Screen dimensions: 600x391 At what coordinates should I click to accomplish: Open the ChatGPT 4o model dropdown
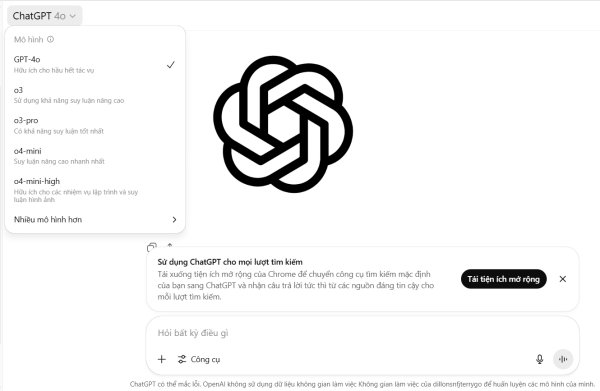pos(44,16)
